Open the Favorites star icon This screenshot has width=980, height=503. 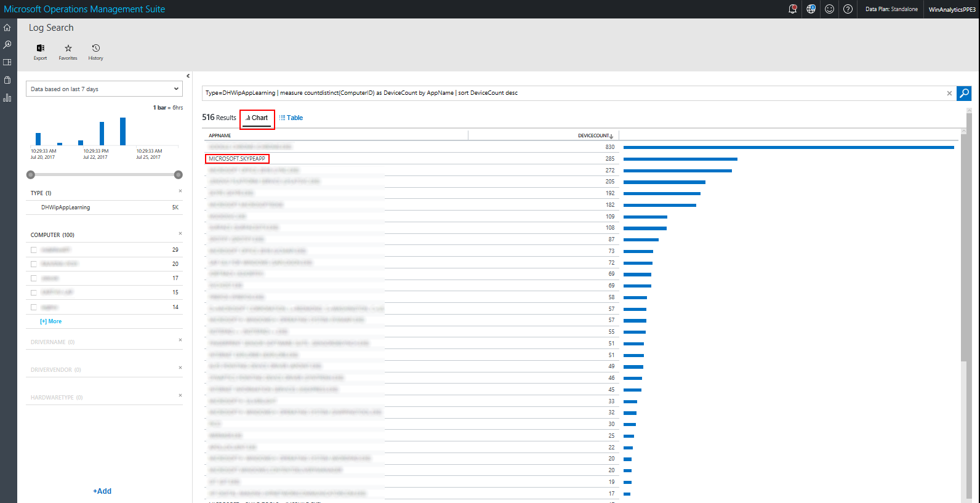click(x=68, y=49)
